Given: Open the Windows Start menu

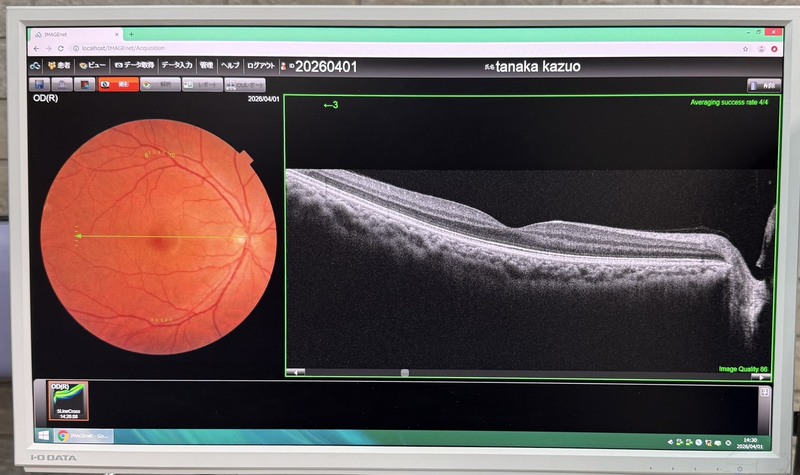Looking at the screenshot, I should click(x=44, y=436).
